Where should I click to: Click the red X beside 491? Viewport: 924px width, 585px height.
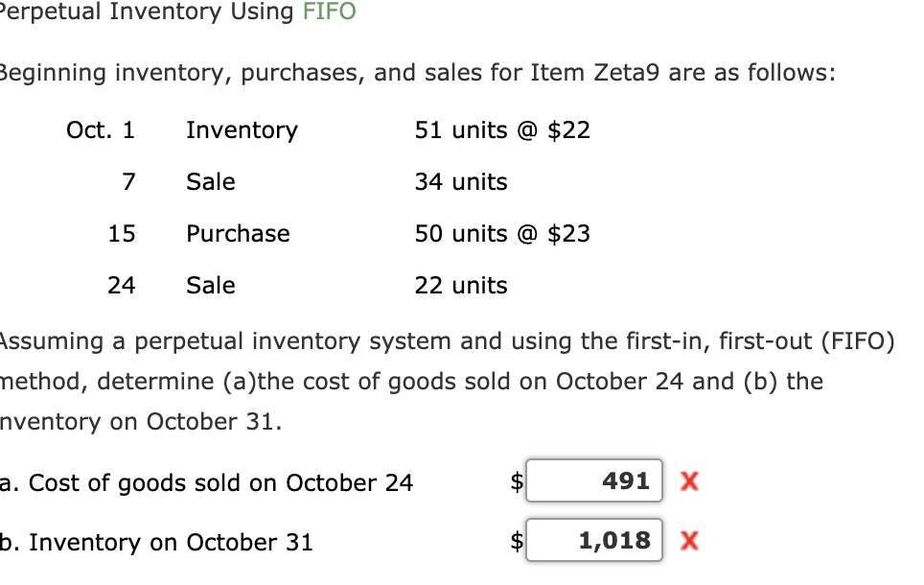[689, 482]
